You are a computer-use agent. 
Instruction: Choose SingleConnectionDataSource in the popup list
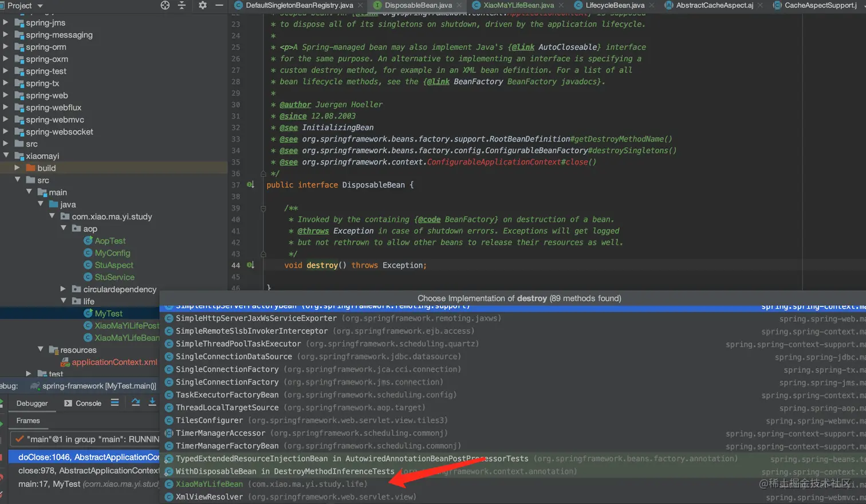[x=513, y=356]
